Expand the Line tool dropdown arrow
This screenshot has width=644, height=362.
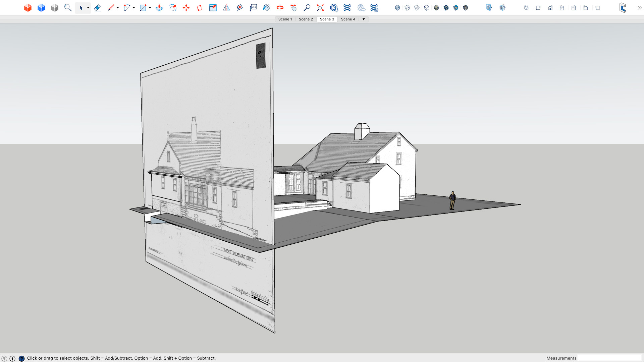click(x=118, y=8)
